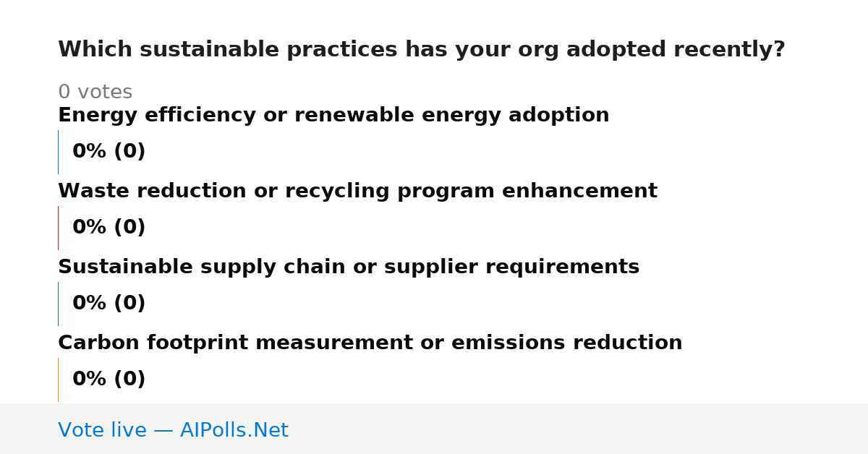Image resolution: width=868 pixels, height=454 pixels.
Task: Click the red waste reduction result bar
Action: click(x=58, y=228)
